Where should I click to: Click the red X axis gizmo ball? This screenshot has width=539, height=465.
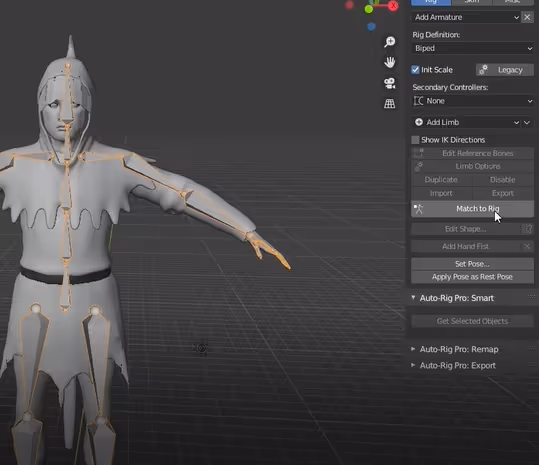tap(393, 5)
